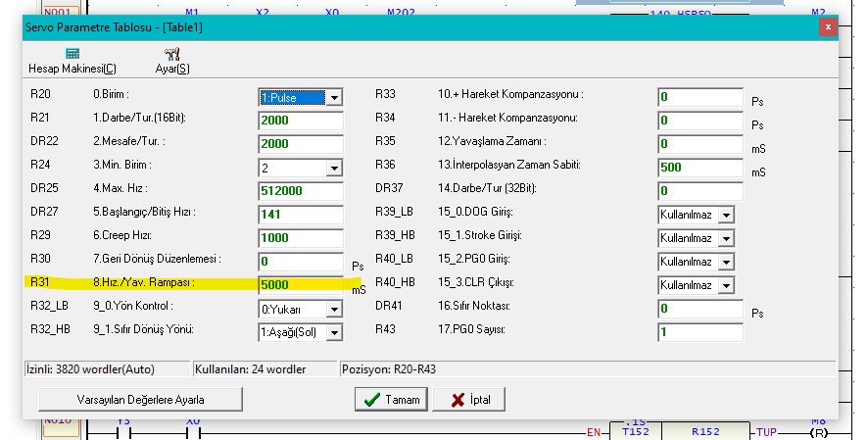Click 'İzinli: 3820 wordler(Auto)' status entry
This screenshot has width=868, height=440.
click(108, 369)
